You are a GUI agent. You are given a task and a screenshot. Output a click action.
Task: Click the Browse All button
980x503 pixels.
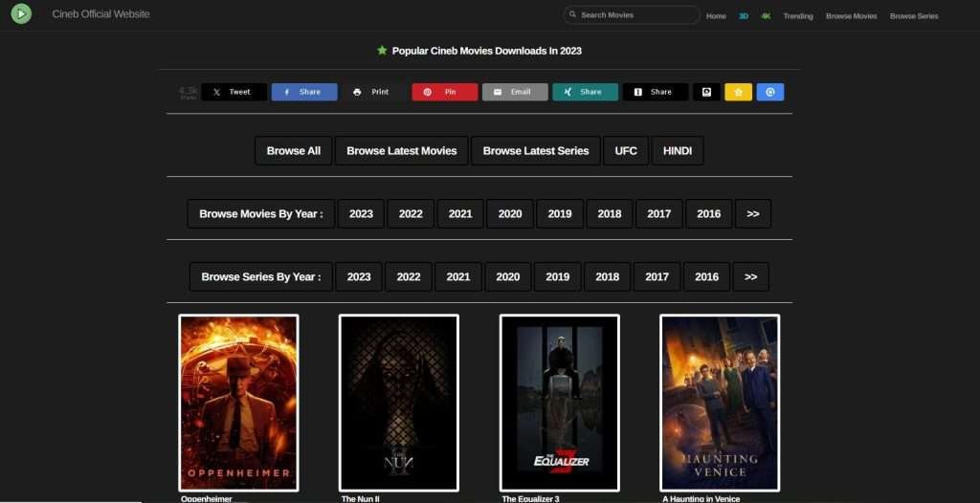coord(294,150)
